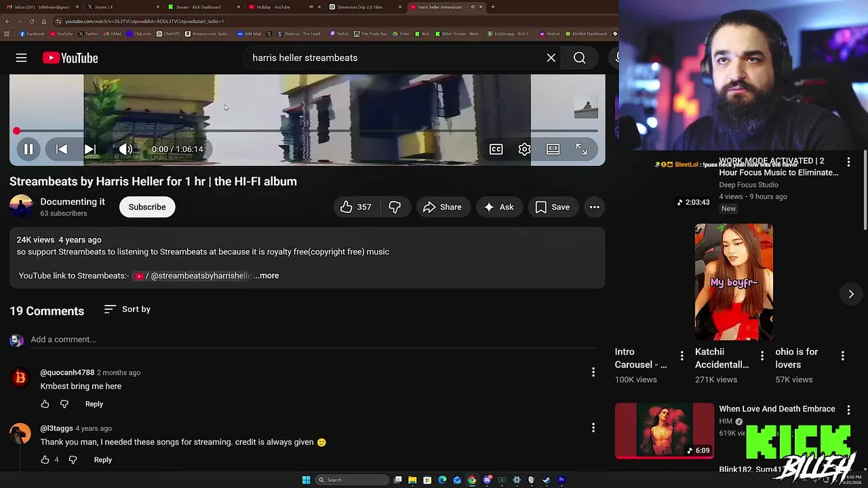This screenshot has height=488, width=868.
Task: Open Steam from the taskbar
Action: (547, 480)
